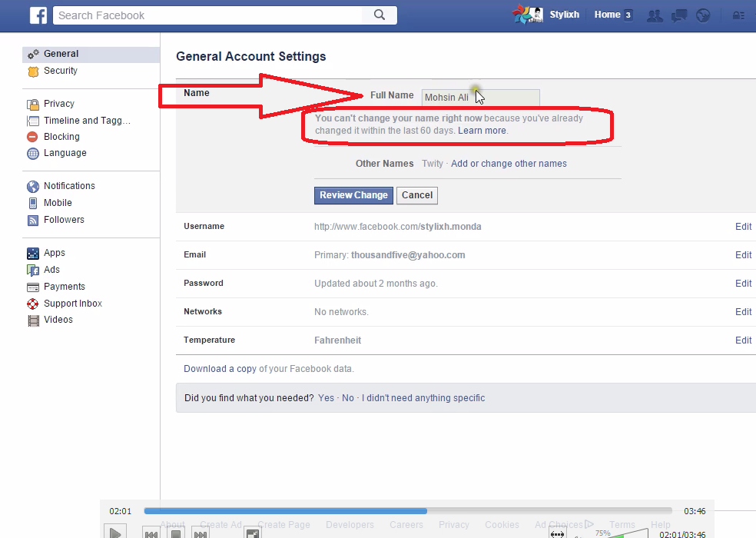Click the Payments card icon
The image size is (756, 538).
coord(33,287)
